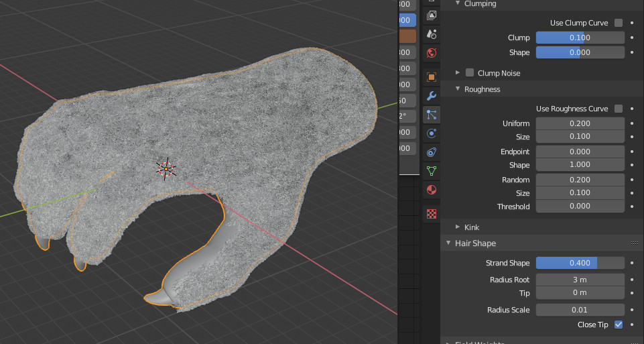This screenshot has height=344, width=644.
Task: Open the Object properties tab
Action: tap(432, 77)
